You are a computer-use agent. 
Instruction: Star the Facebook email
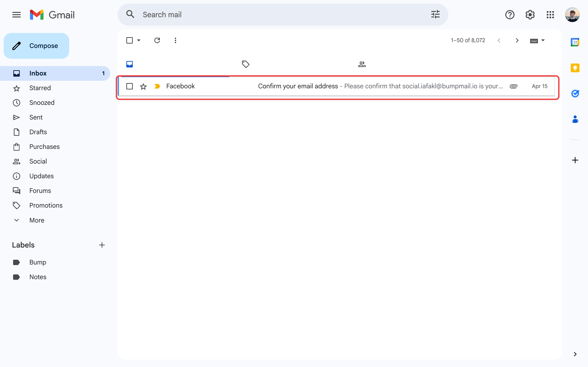click(143, 86)
